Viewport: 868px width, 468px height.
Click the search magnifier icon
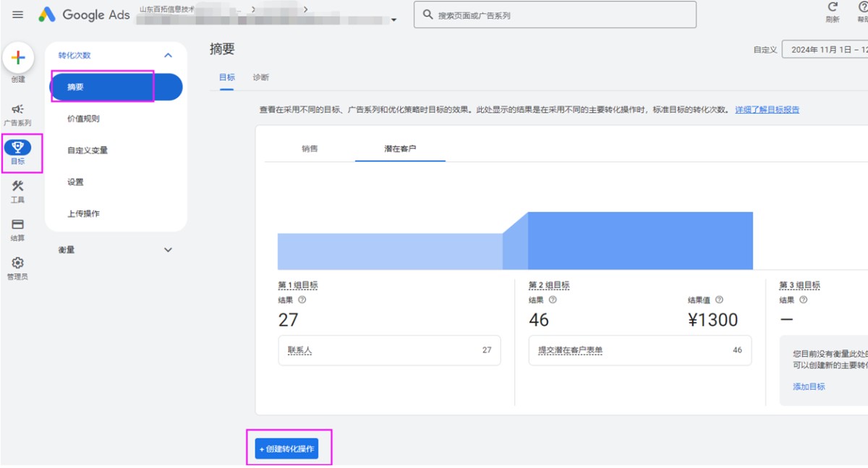(x=427, y=14)
